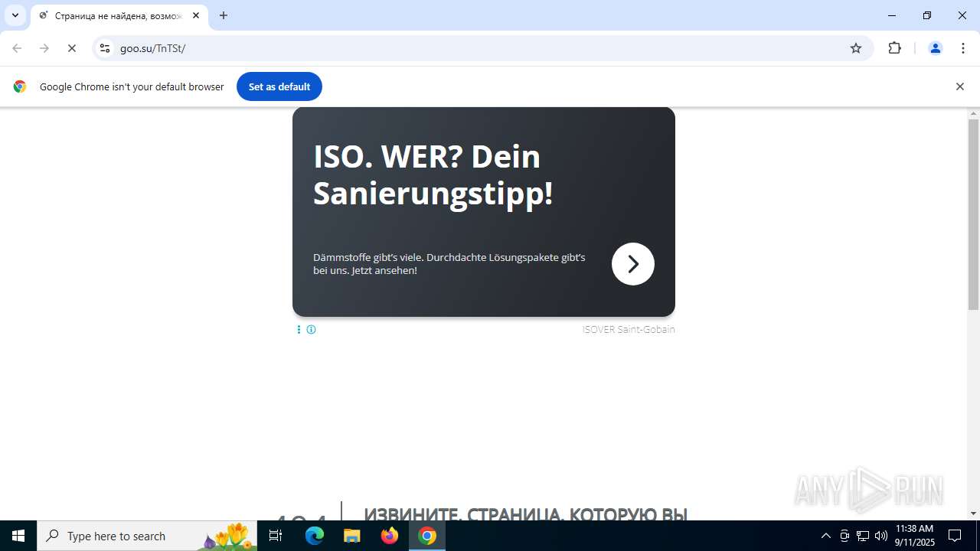Switch to Chrome taskbar icon
The image size is (980, 551).
[427, 536]
